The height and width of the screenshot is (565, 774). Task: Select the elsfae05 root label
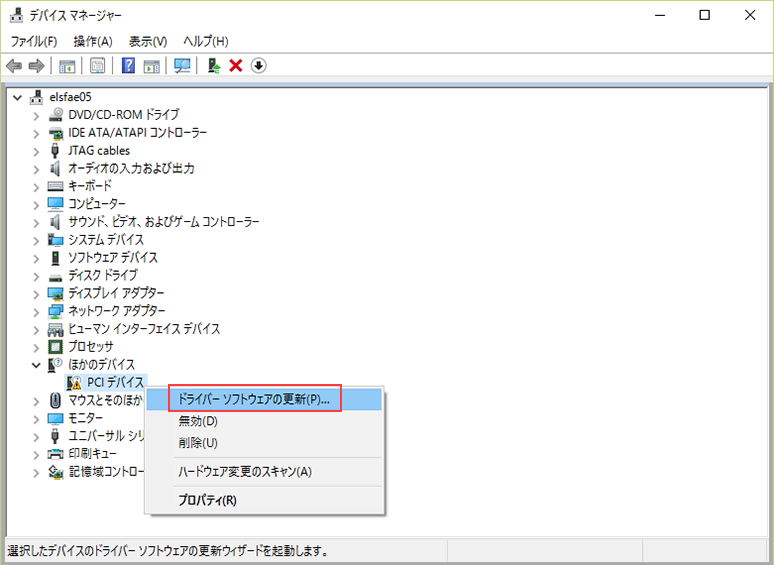click(70, 97)
